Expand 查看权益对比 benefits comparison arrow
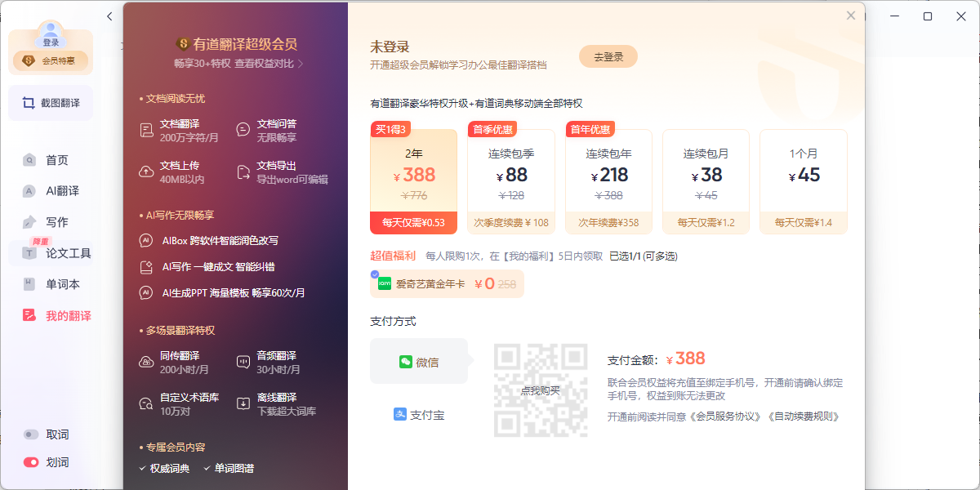Image resolution: width=980 pixels, height=490 pixels. point(301,63)
